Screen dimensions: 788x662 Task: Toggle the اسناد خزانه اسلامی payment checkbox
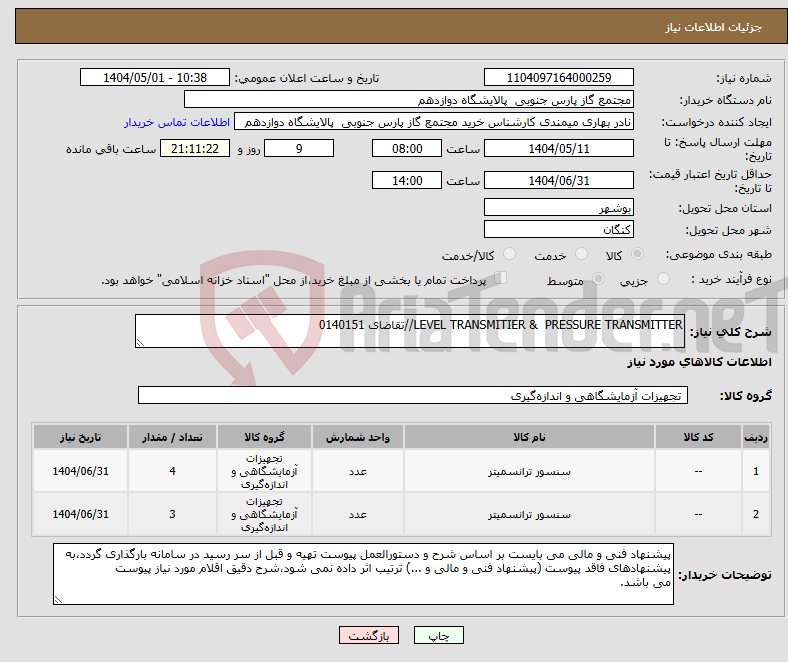(502, 280)
